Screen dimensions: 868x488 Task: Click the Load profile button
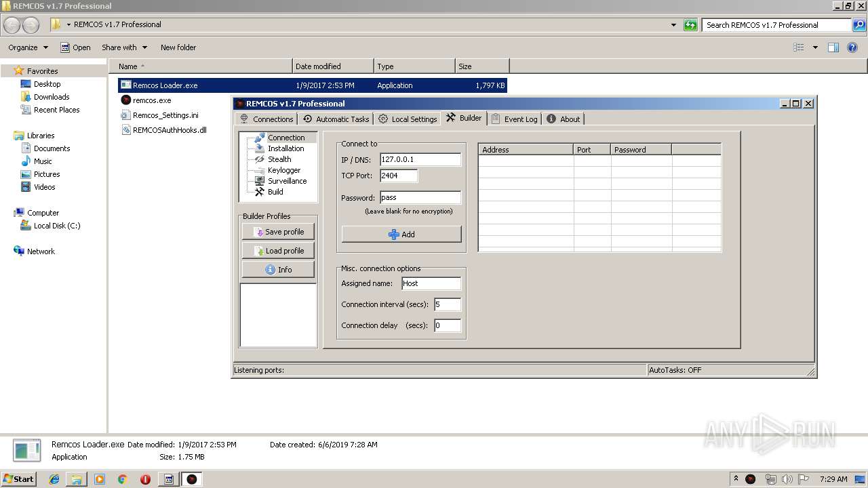click(278, 251)
